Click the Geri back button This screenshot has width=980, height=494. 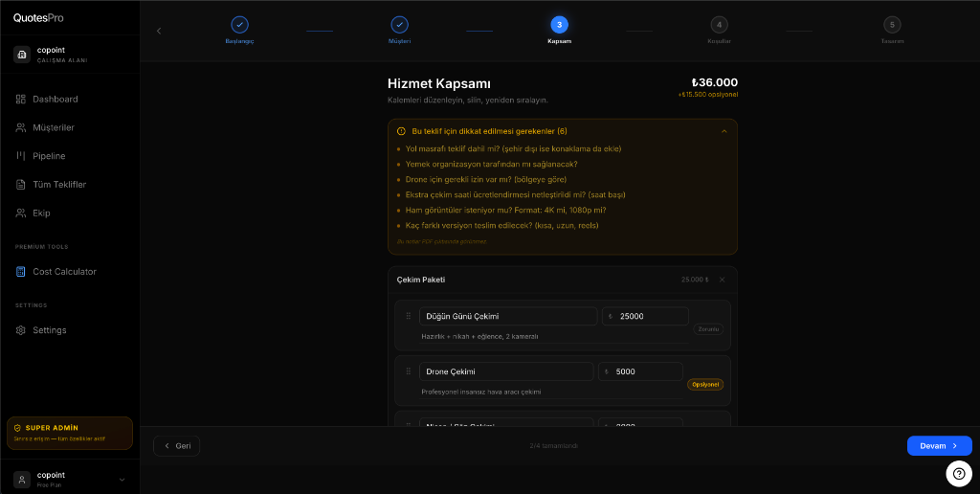(177, 446)
